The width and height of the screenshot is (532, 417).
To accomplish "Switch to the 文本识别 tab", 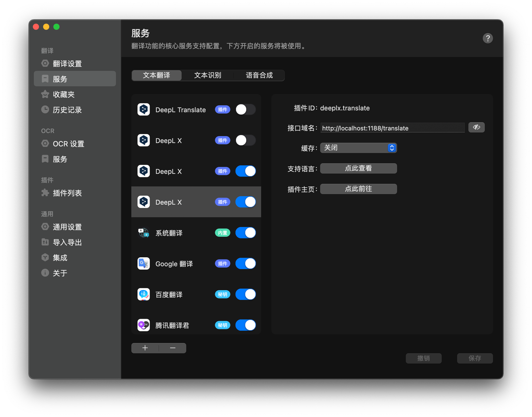I will [x=208, y=75].
